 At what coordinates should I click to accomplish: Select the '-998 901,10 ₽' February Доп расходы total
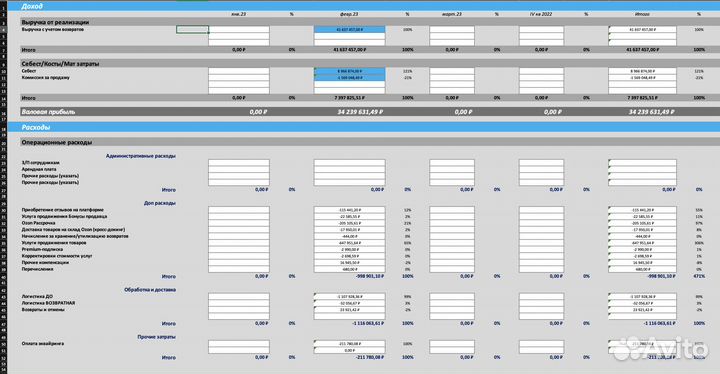pyautogui.click(x=370, y=276)
